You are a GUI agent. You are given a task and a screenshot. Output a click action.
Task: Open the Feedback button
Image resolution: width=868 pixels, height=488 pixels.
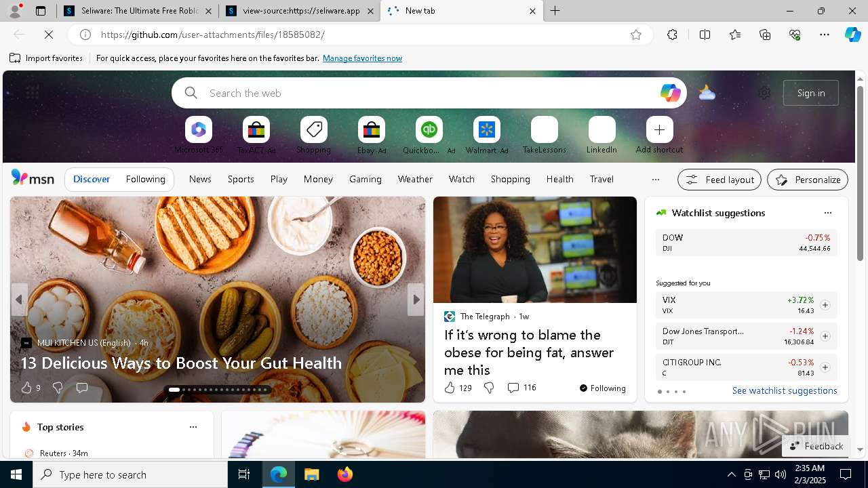click(x=816, y=446)
